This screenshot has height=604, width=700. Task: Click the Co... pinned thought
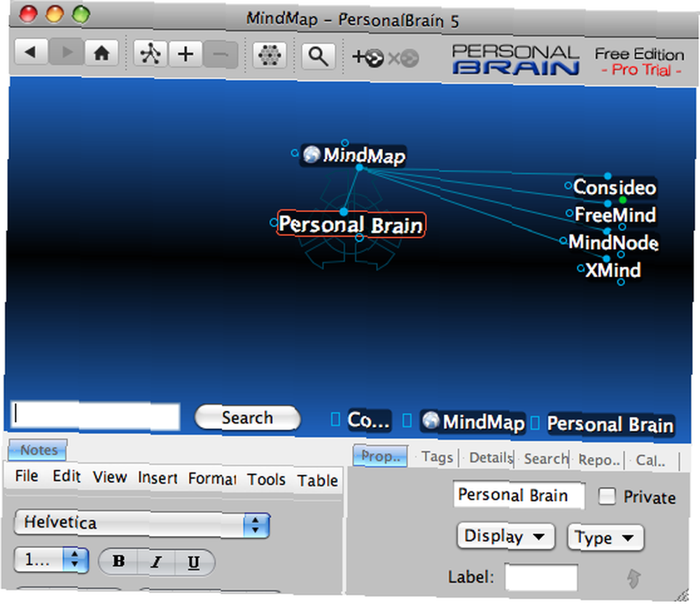(x=369, y=421)
